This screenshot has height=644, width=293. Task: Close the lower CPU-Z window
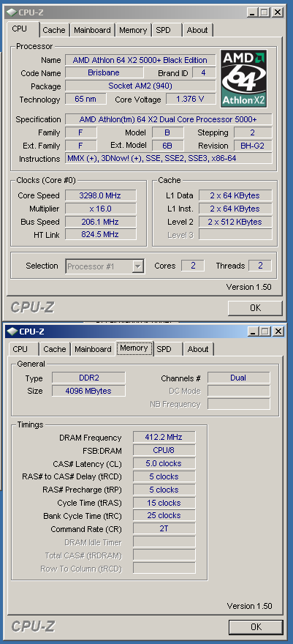coord(278,331)
